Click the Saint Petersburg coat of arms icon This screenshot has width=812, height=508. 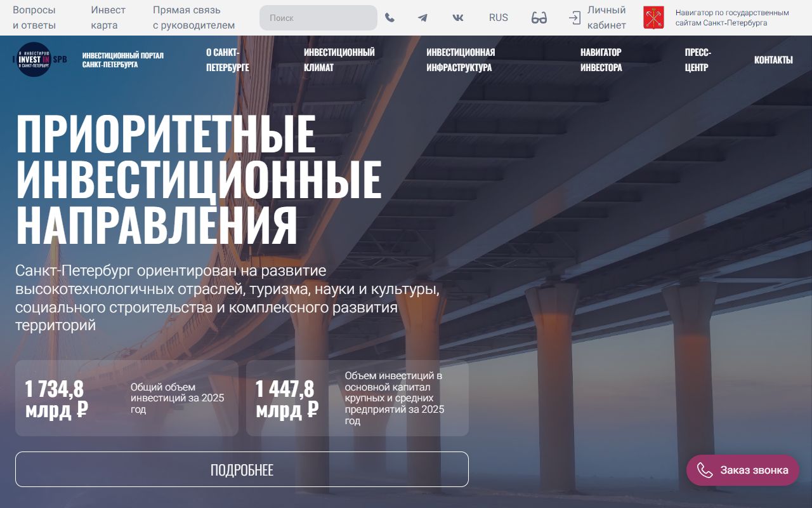[x=654, y=18]
